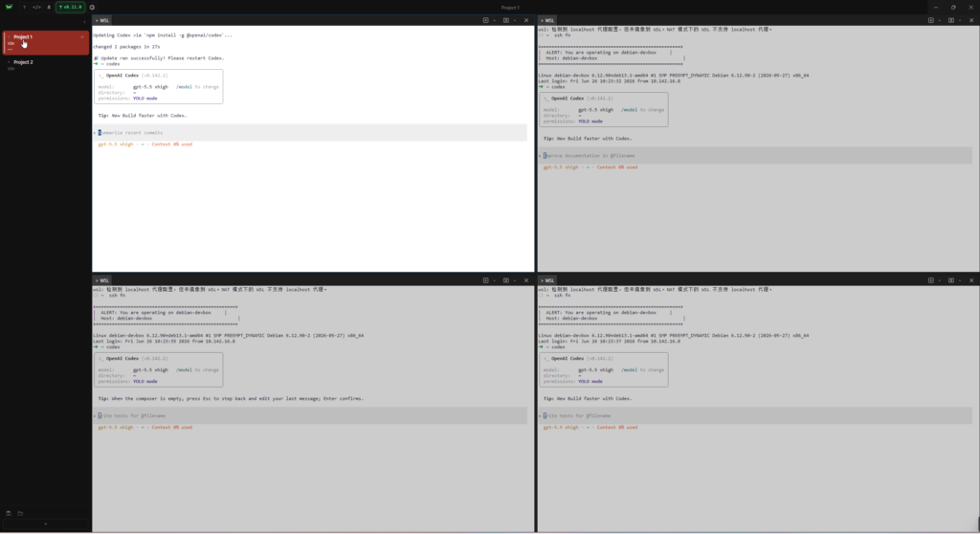Viewport: 980px width, 534px height.
Task: Focus the 'Improve documentation in @filename' prompt input
Action: [x=755, y=156]
